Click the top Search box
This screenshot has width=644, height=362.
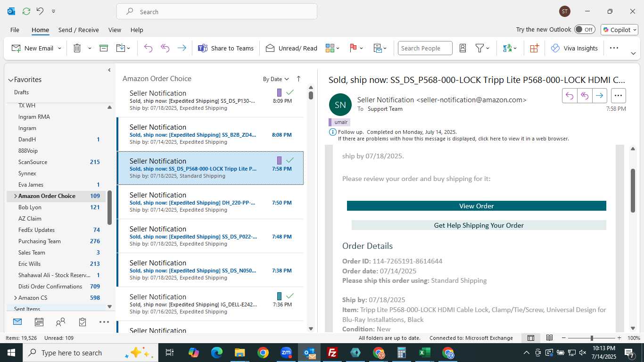point(217,12)
